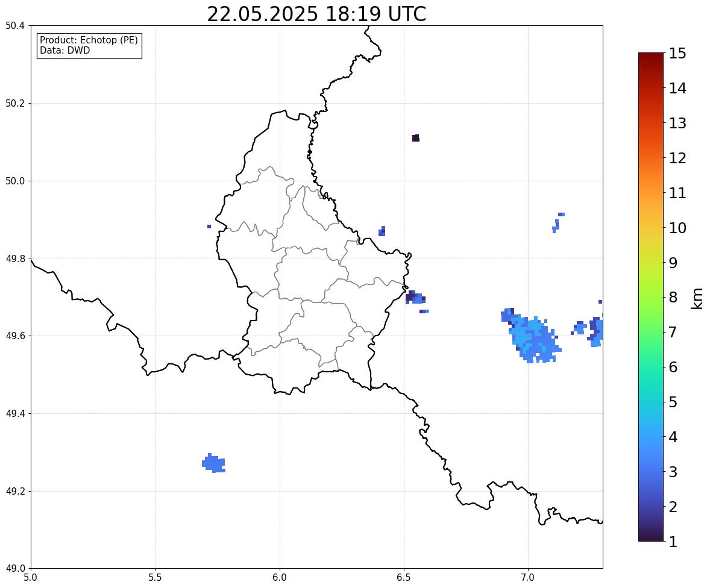Click the colorbar tick label "12"
The height and width of the screenshot is (588, 710).
[677, 158]
